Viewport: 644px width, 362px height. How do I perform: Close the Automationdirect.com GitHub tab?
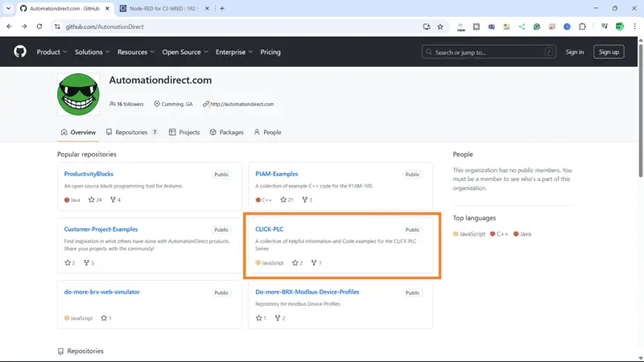pyautogui.click(x=107, y=8)
